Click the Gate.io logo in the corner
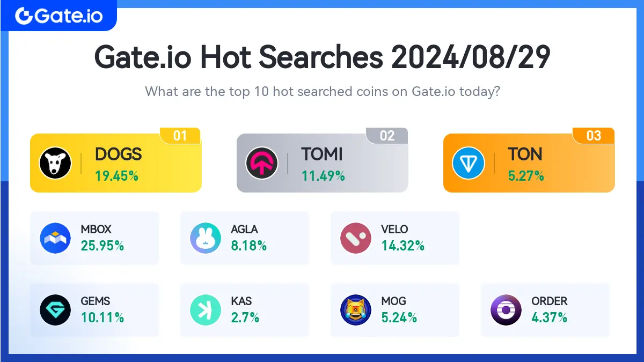Viewport: 644px width, 362px height. coord(58,16)
